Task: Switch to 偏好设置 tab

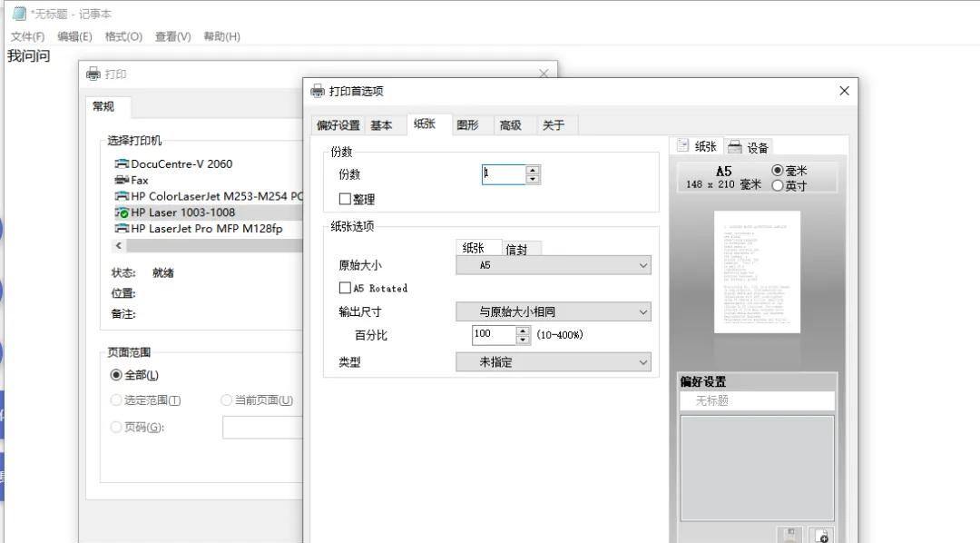Action: 338,125
